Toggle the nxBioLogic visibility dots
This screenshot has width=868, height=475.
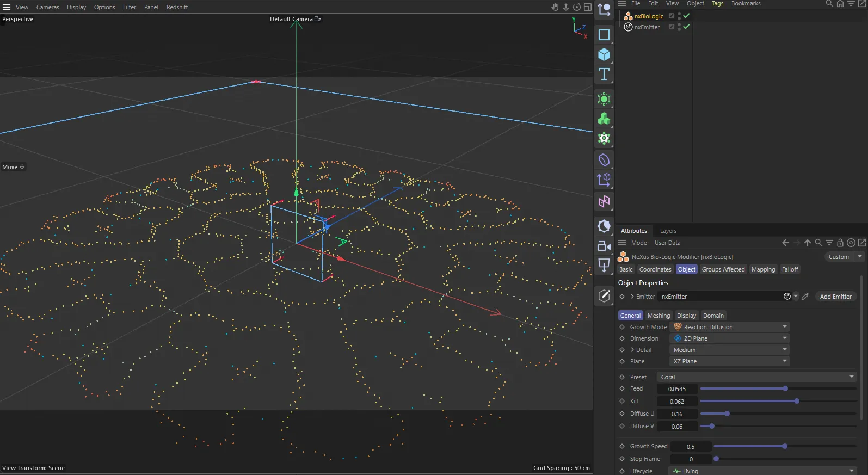point(679,16)
